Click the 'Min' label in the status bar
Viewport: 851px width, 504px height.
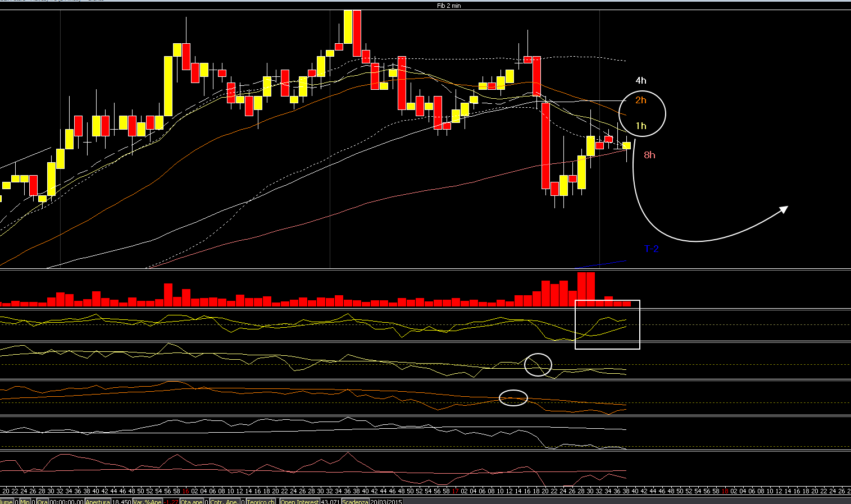click(x=25, y=502)
